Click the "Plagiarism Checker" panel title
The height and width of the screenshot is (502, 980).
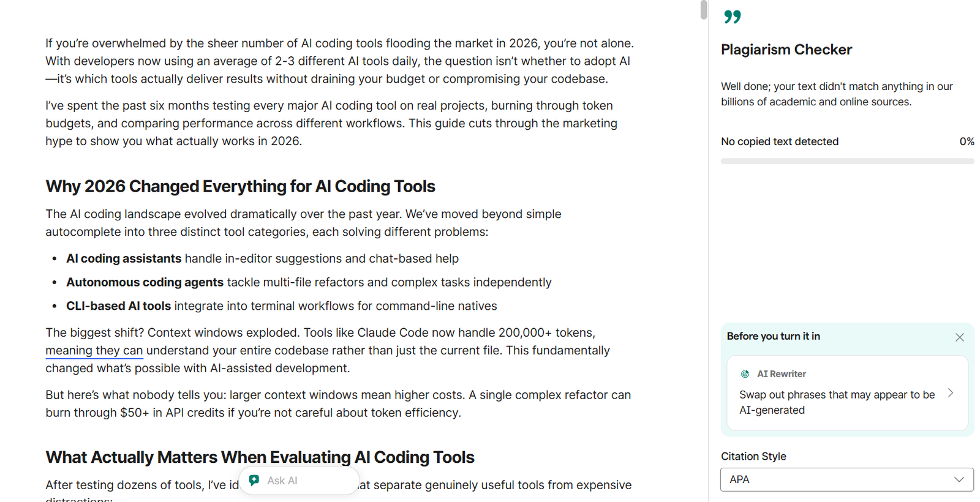click(786, 50)
